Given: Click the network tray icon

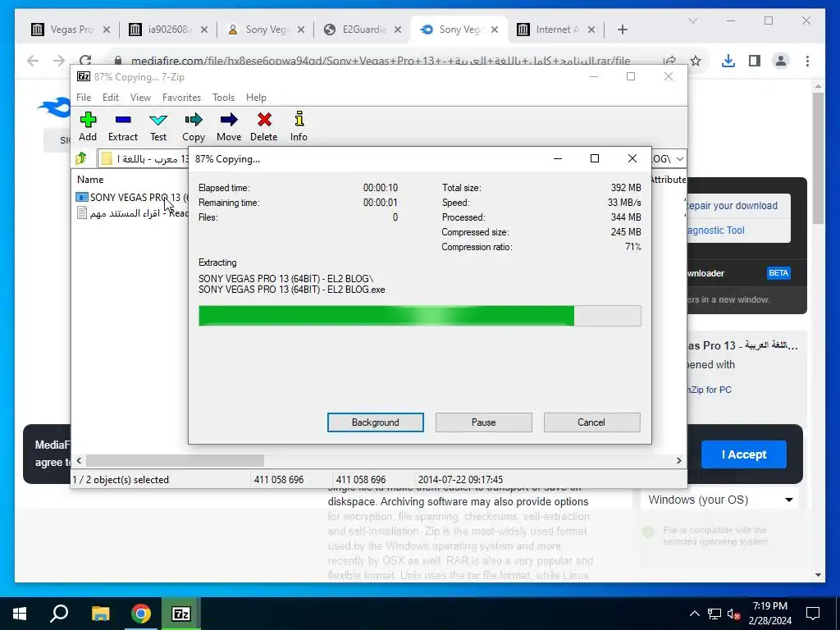Looking at the screenshot, I should [x=714, y=614].
